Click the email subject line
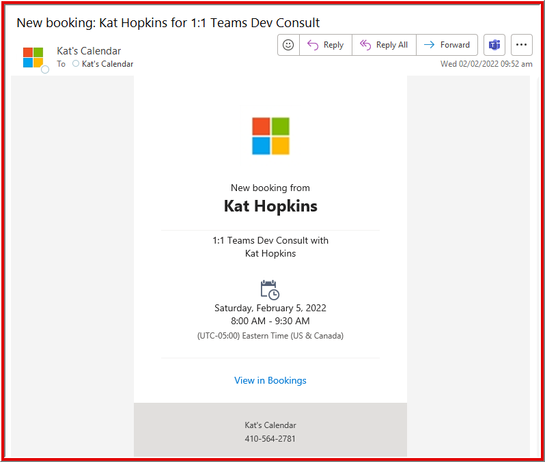Screen dimensions: 545x462 point(168,23)
